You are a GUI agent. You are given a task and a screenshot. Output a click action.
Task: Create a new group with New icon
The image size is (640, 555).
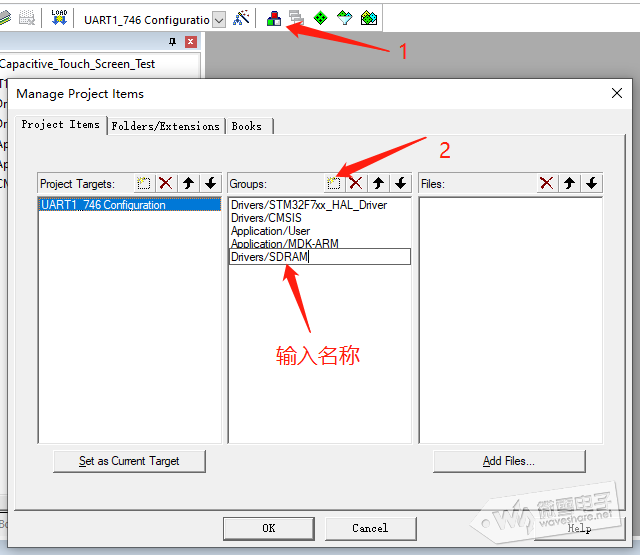tap(334, 183)
